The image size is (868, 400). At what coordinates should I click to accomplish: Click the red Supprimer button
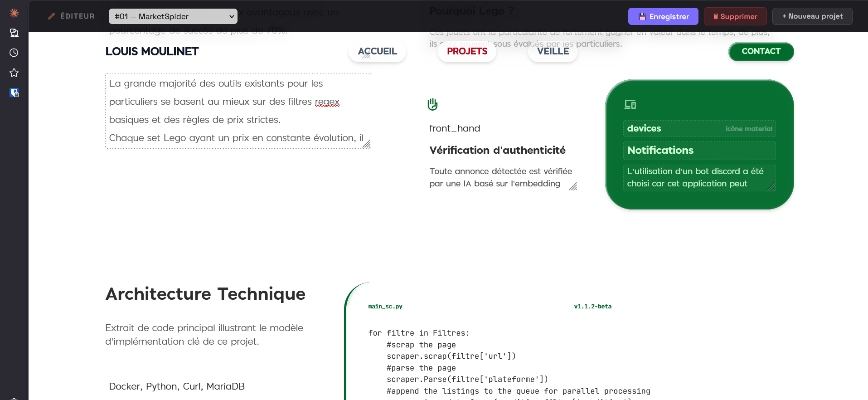point(735,16)
